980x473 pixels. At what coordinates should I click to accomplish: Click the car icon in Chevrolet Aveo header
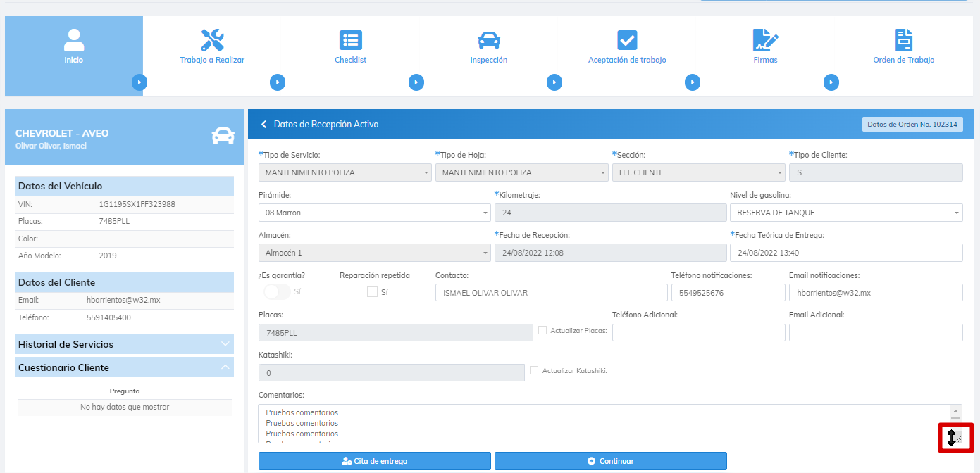coord(223,137)
